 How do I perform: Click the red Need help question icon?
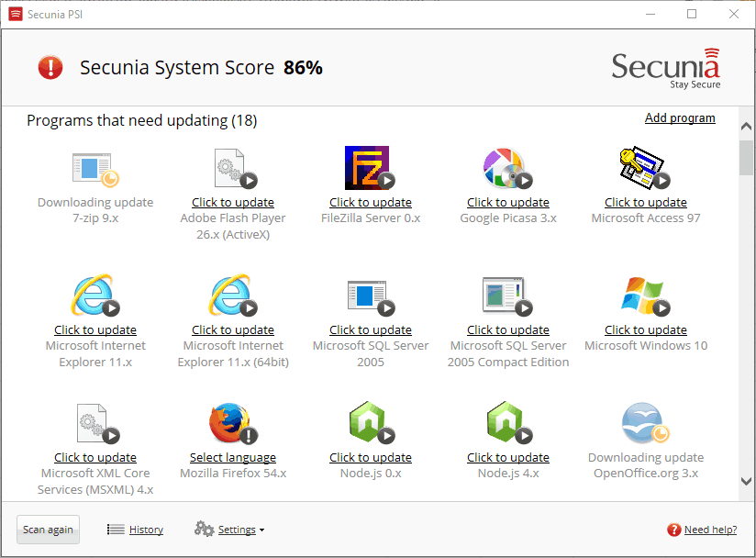tap(673, 530)
